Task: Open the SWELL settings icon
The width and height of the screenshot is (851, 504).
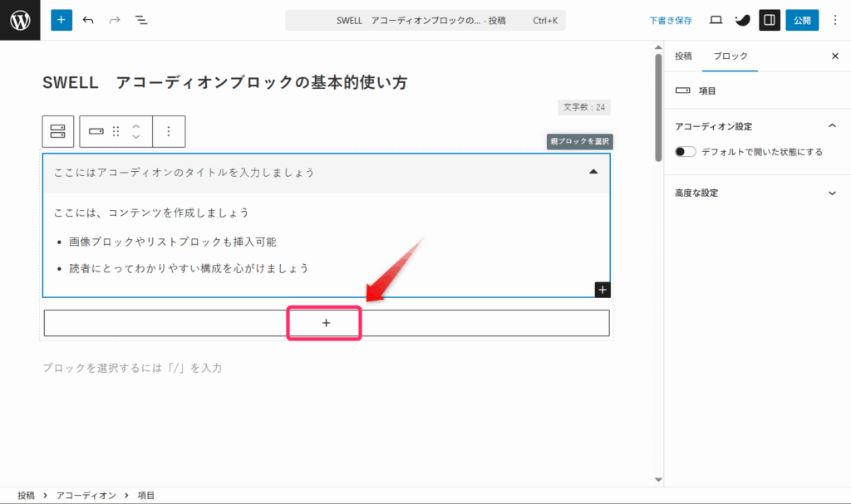Action: (742, 20)
